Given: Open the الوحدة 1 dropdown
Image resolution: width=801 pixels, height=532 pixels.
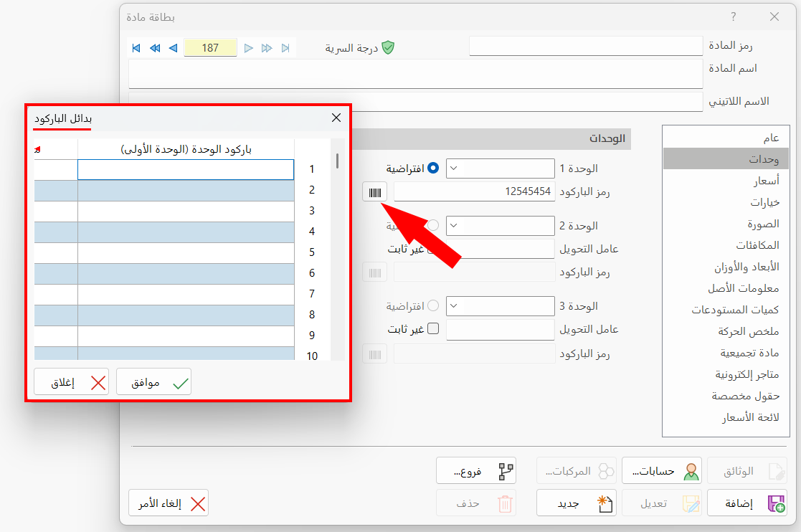Looking at the screenshot, I should (x=500, y=168).
